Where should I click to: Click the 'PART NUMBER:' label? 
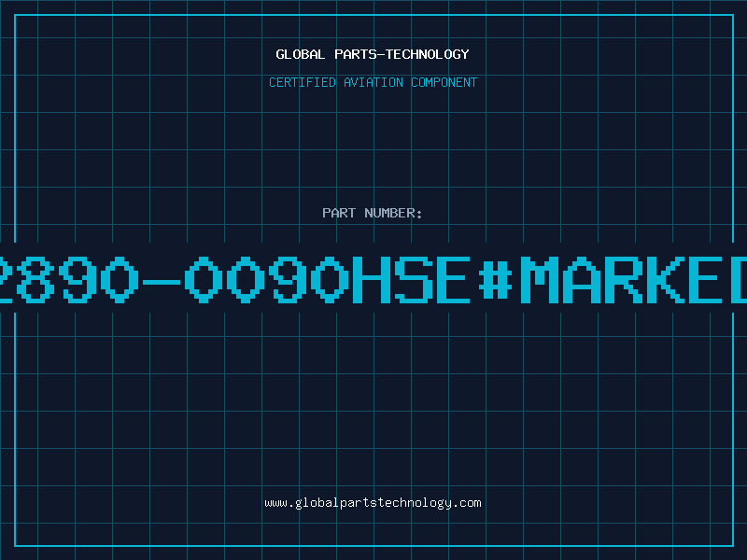coord(373,213)
